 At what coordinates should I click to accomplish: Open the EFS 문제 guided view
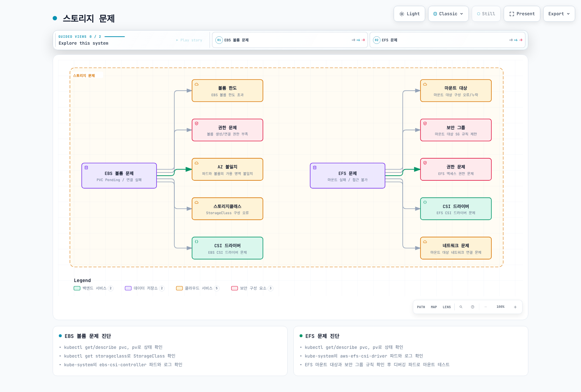point(448,40)
